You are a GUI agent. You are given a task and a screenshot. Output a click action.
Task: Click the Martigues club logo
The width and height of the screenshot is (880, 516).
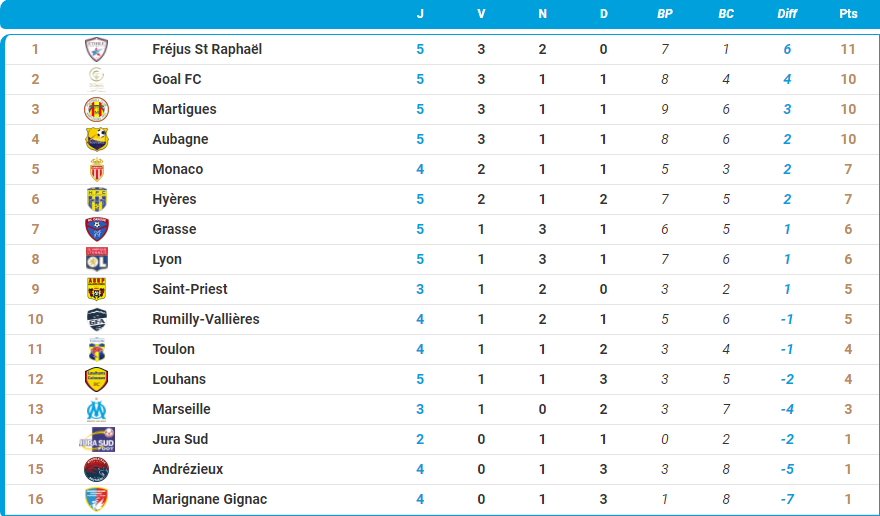96,109
